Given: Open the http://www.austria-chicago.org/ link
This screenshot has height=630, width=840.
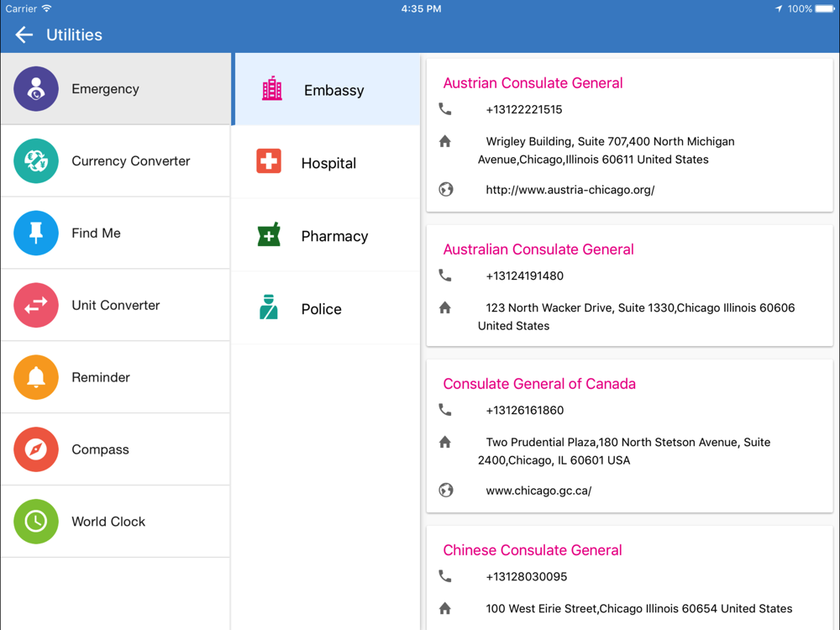Looking at the screenshot, I should [x=570, y=190].
